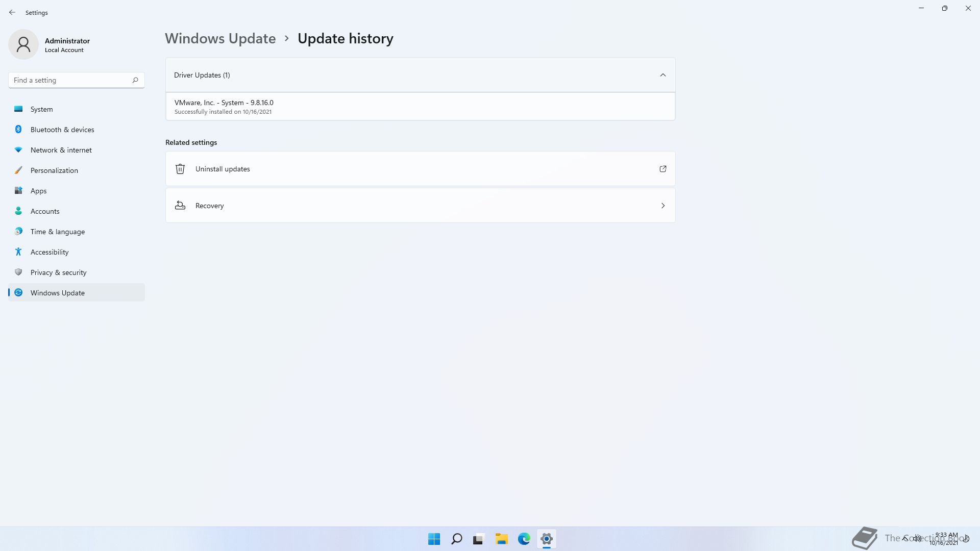This screenshot has width=980, height=551.
Task: Open the Windows Start menu
Action: click(x=434, y=539)
